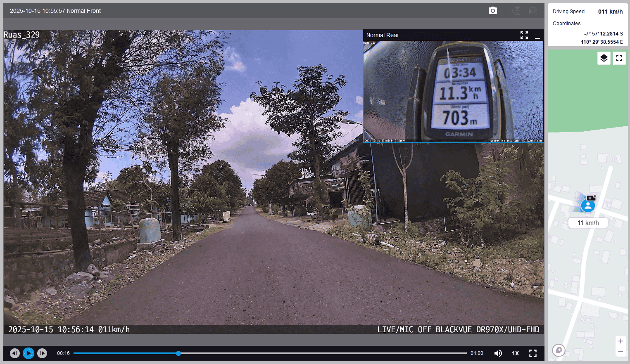The image size is (630, 364).
Task: Step back to the previous frame
Action: click(15, 353)
